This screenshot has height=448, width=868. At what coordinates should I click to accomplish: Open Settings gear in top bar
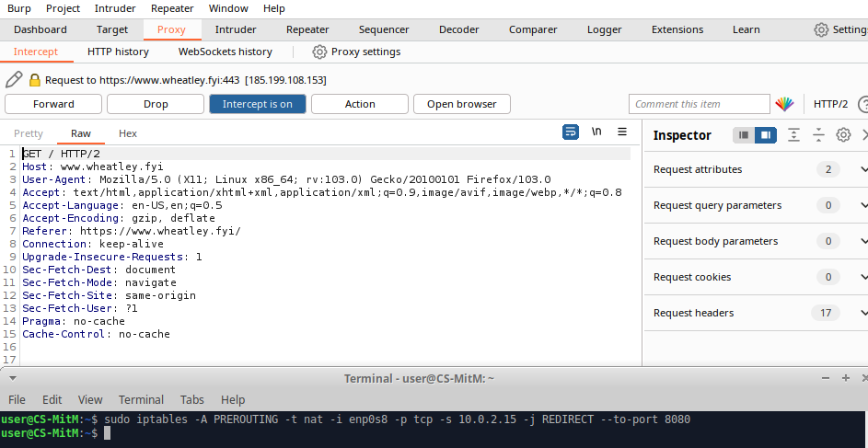click(x=821, y=29)
